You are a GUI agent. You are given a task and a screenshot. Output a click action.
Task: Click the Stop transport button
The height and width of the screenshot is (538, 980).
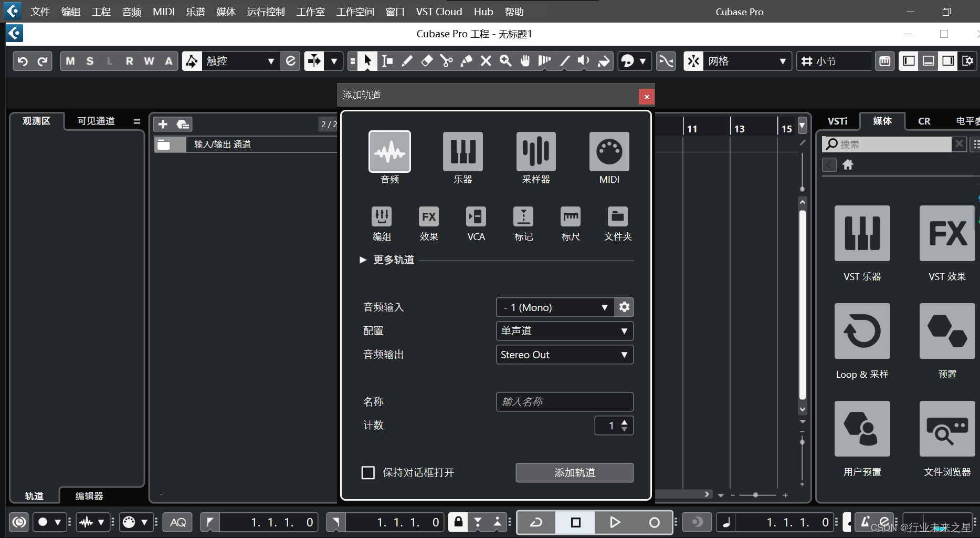click(x=575, y=522)
